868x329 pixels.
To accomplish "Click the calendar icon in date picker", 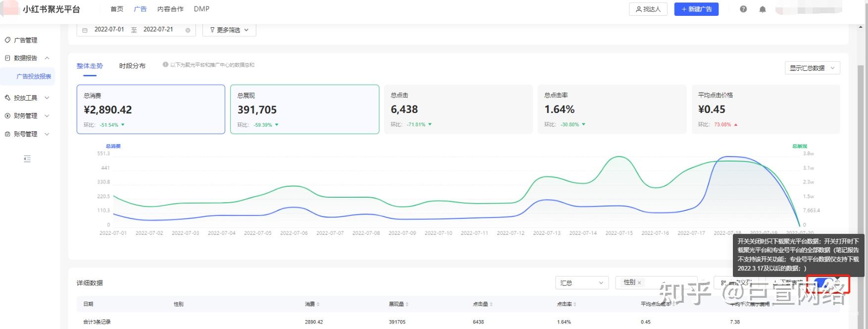I will pos(85,30).
